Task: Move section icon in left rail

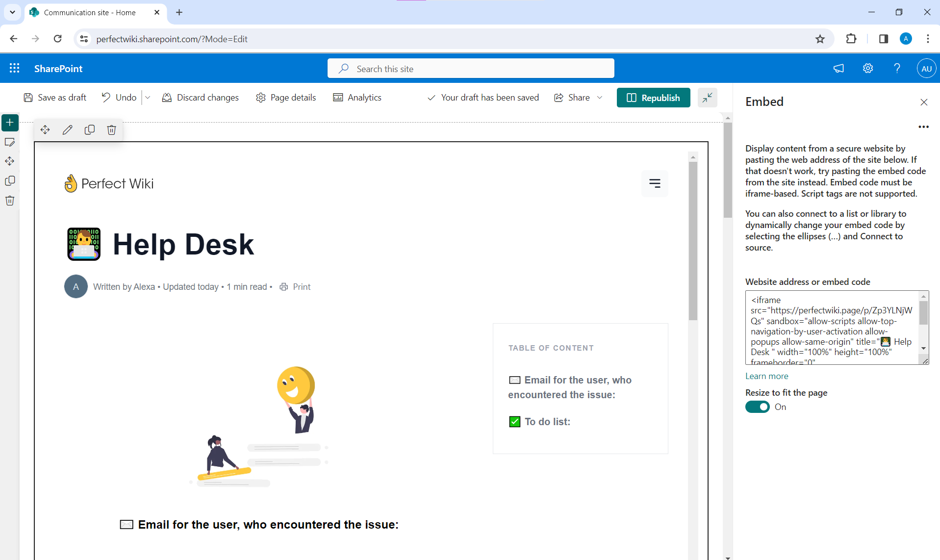Action: 10,161
